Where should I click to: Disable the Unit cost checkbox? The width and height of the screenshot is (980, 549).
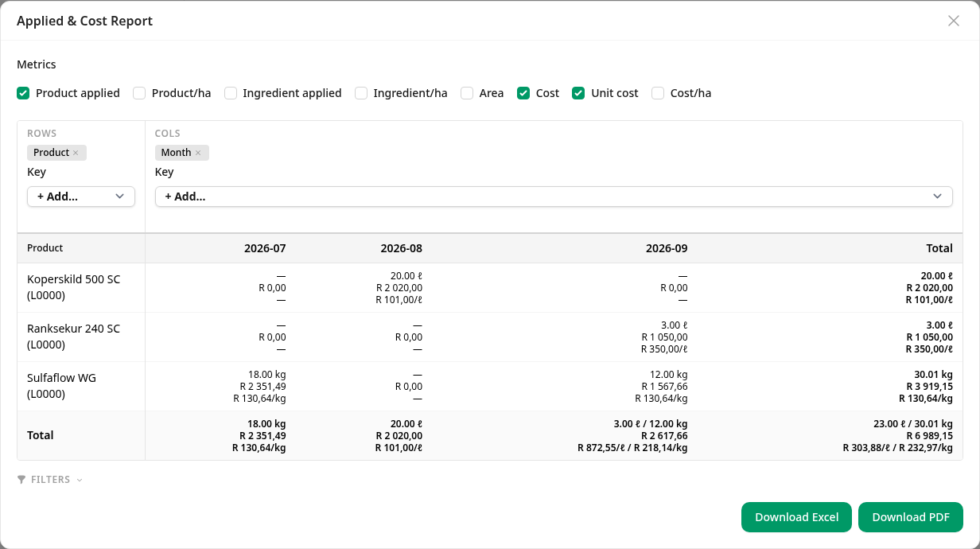coord(579,93)
